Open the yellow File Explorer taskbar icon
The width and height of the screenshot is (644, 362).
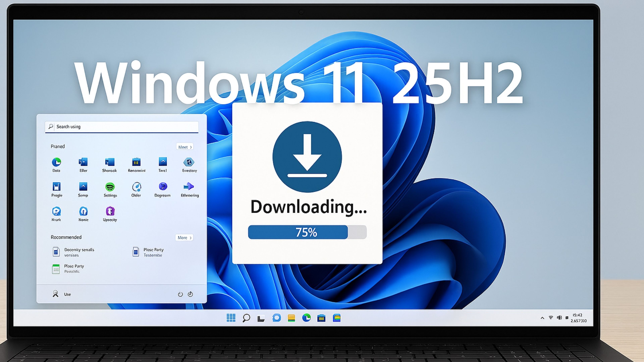tap(291, 318)
